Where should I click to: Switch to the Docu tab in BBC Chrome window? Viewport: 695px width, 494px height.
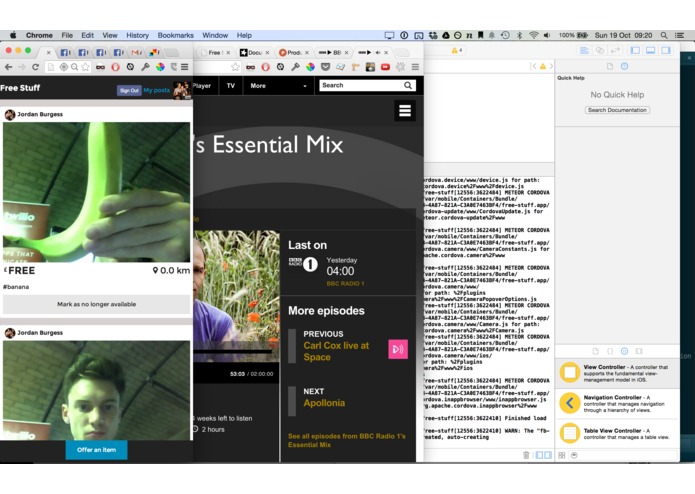[254, 52]
